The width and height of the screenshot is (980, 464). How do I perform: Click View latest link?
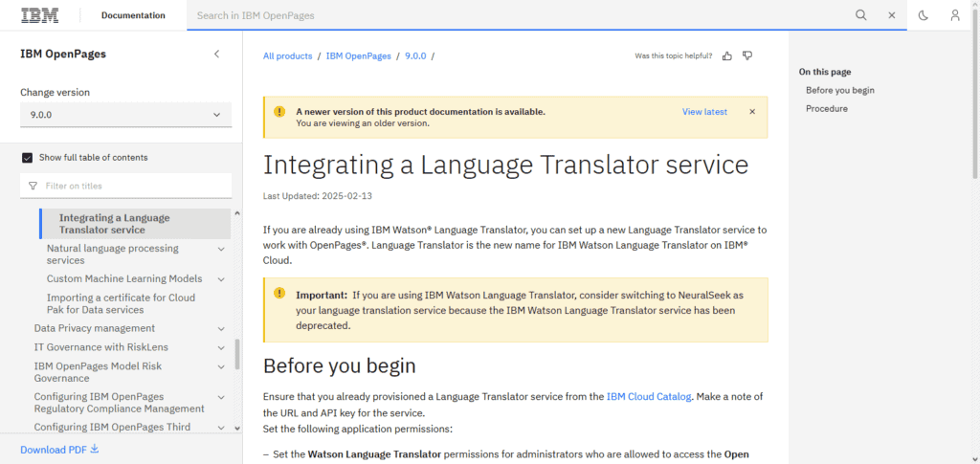coord(704,112)
